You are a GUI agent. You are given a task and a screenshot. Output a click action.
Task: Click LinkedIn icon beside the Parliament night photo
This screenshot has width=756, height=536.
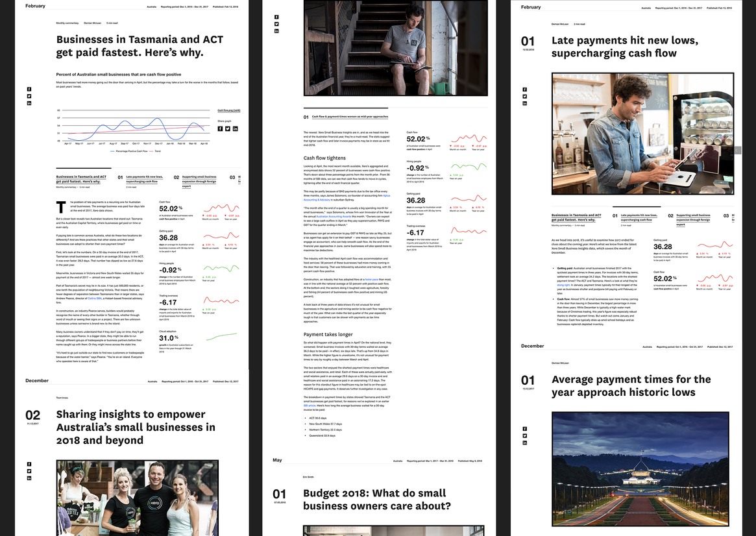pyautogui.click(x=524, y=443)
